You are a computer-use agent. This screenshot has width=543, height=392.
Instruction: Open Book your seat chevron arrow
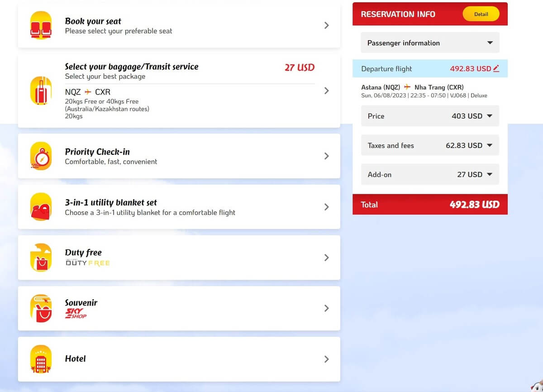click(326, 25)
